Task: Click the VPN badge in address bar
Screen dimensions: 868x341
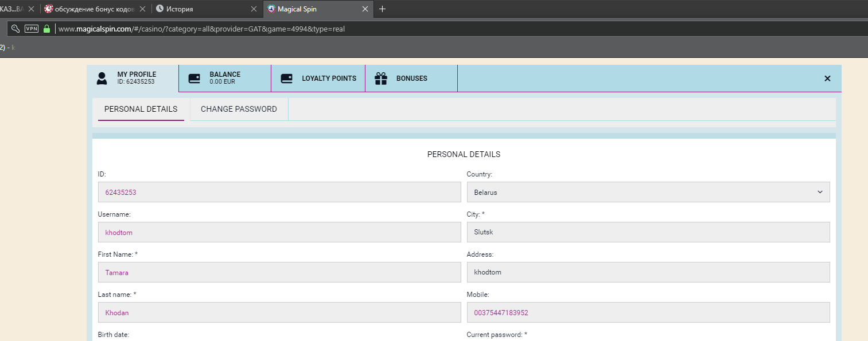Action: tap(32, 29)
